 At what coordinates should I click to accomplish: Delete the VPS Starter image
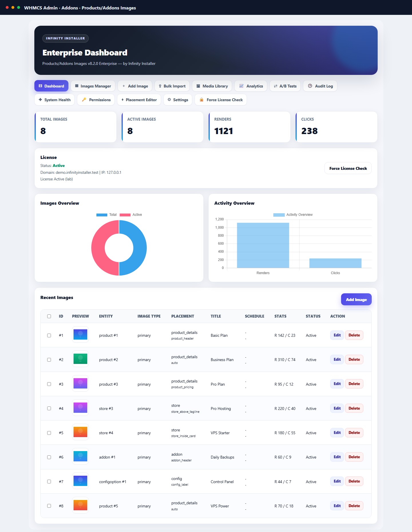(354, 433)
